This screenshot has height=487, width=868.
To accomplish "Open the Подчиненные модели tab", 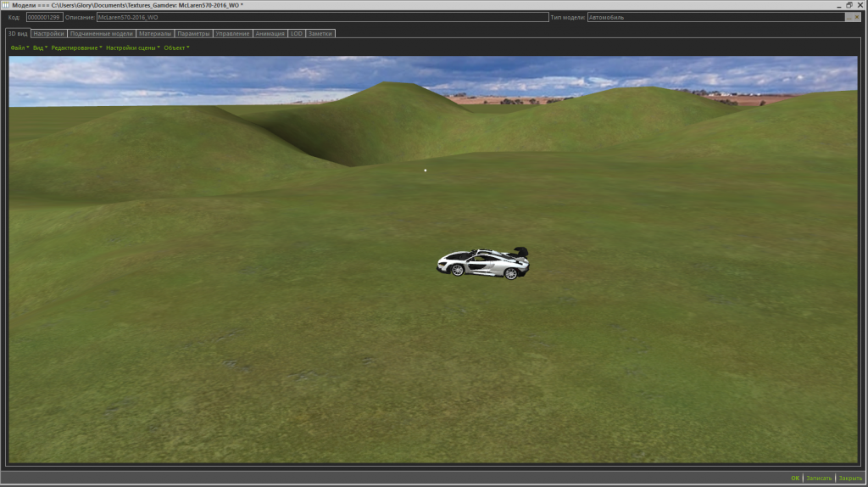I will (x=102, y=33).
